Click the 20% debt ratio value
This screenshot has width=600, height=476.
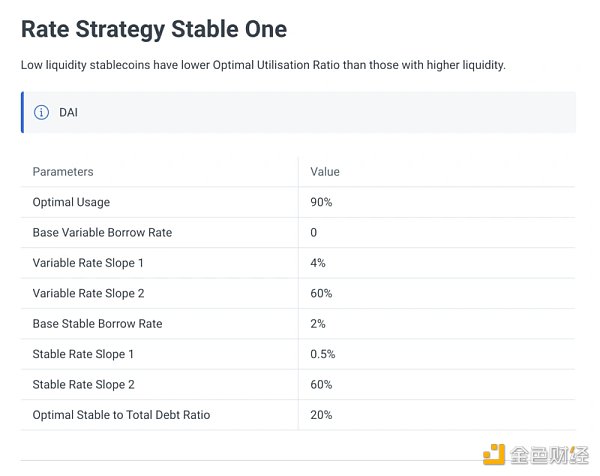click(x=321, y=415)
